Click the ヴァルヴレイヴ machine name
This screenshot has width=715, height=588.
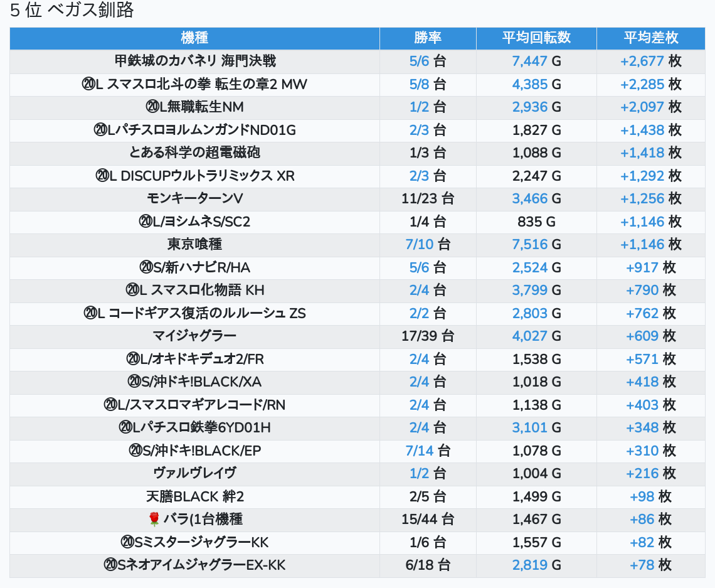point(194,473)
